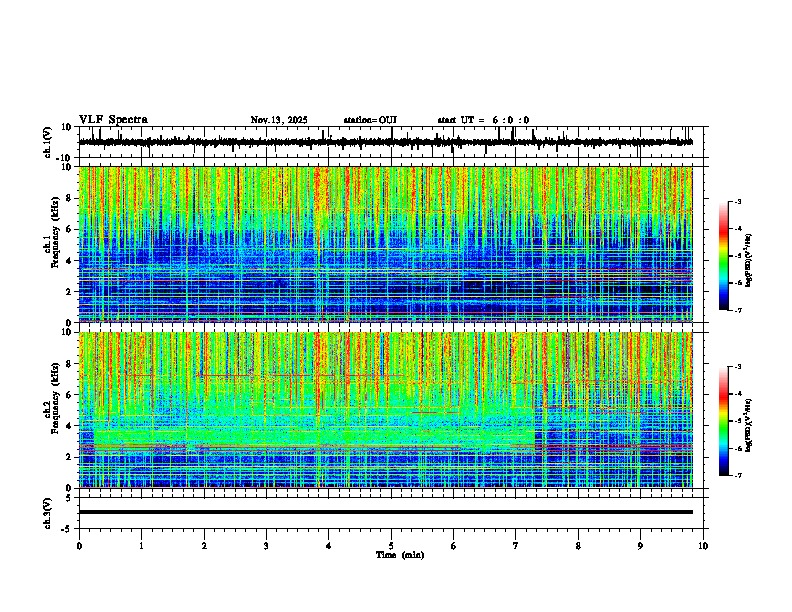This screenshot has height=612, width=792.
Task: Click the ch.2 spectrogram panel
Action: click(x=385, y=410)
